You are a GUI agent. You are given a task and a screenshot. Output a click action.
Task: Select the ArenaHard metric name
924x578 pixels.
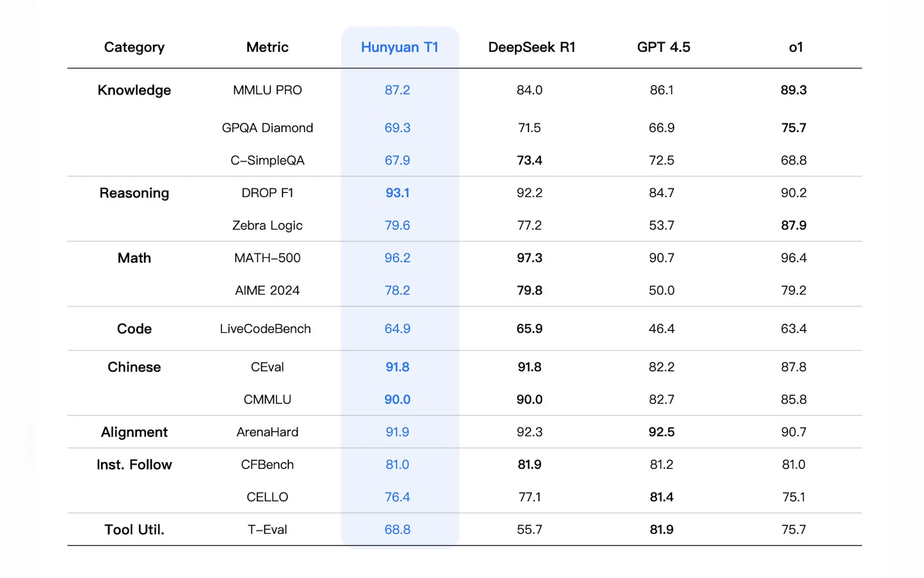pos(267,432)
